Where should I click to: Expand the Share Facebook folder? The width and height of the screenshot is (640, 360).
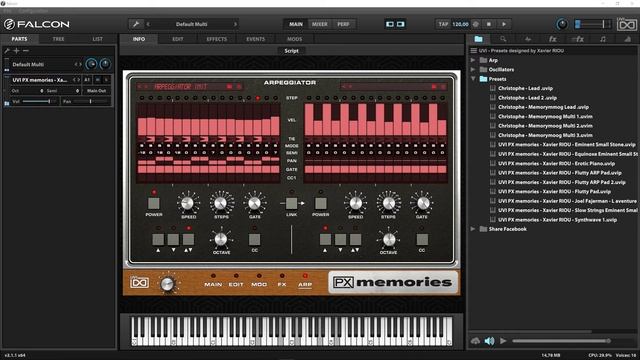pyautogui.click(x=473, y=229)
